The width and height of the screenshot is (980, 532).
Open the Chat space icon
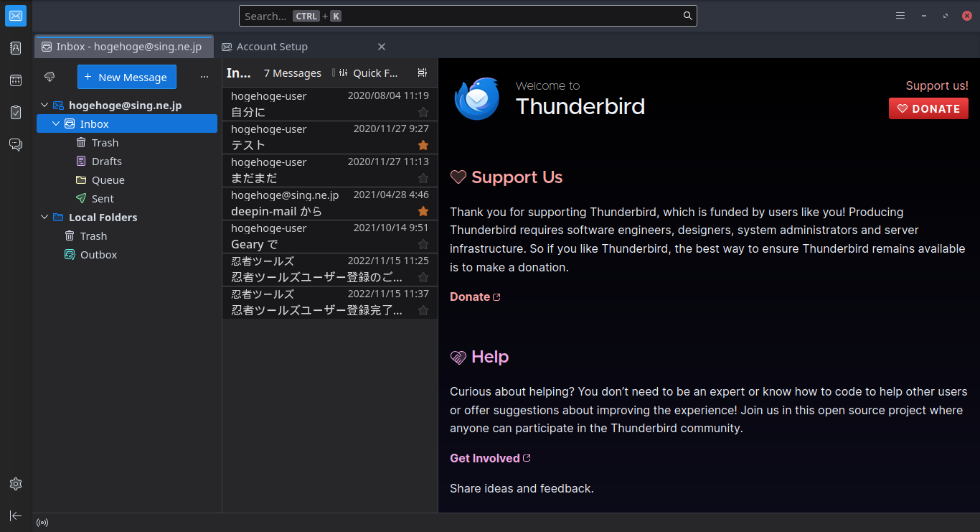pos(16,145)
